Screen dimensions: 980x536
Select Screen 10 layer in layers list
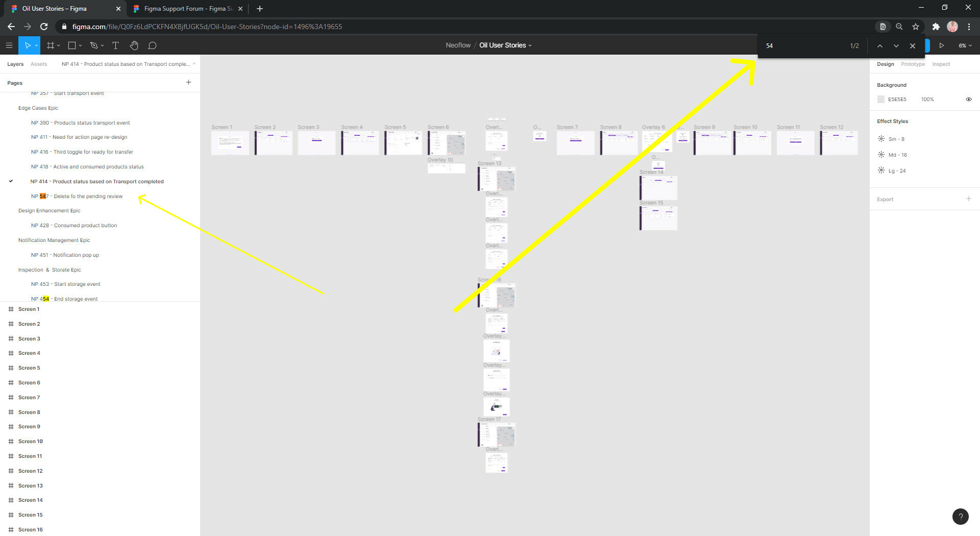(x=31, y=441)
